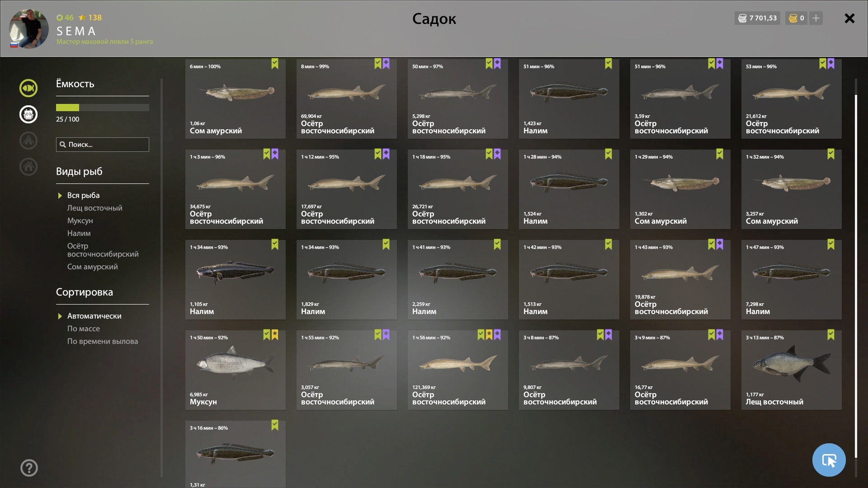Open the tent camp sidebar icon
Viewport: 868px width, 488px height.
point(28,141)
